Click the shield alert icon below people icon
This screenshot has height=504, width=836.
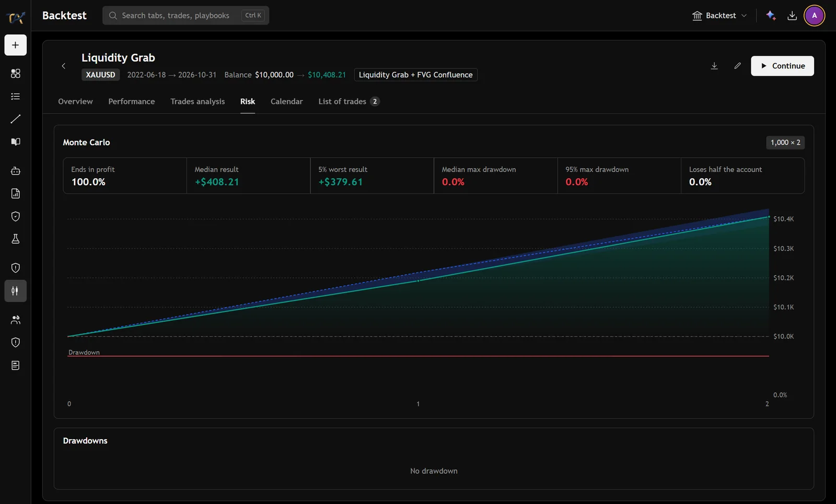coord(16,343)
